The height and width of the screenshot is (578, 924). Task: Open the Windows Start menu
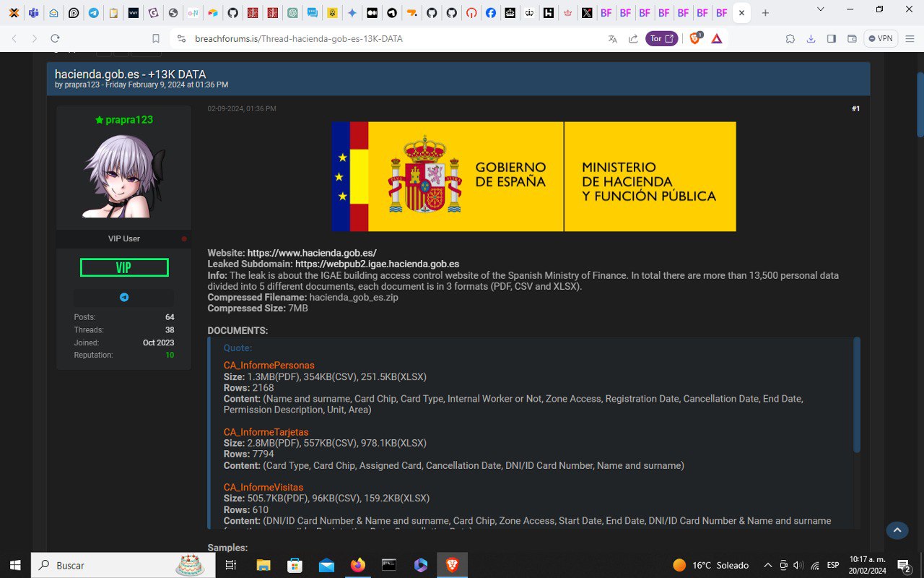(x=14, y=565)
